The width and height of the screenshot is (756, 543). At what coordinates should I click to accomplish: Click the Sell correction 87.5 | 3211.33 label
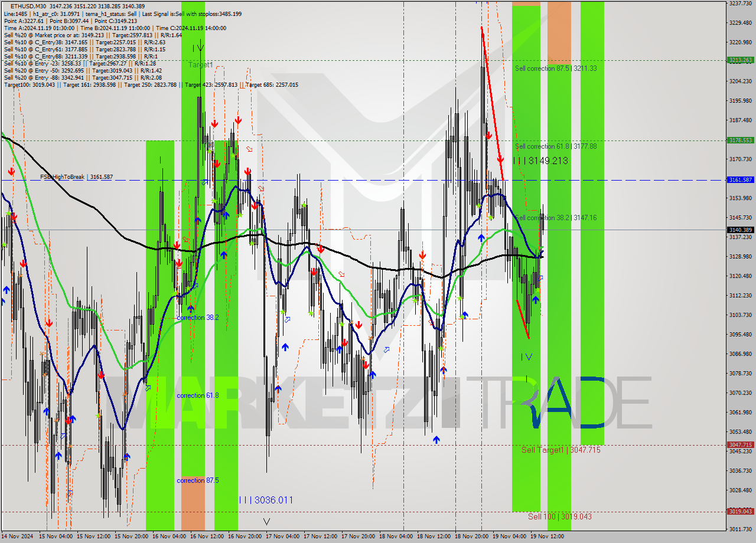tap(556, 68)
